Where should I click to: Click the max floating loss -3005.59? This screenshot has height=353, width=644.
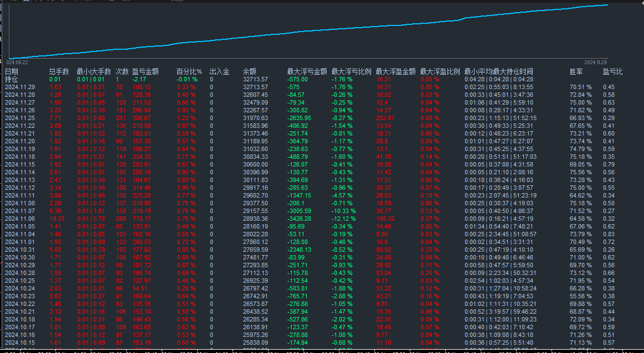[299, 211]
